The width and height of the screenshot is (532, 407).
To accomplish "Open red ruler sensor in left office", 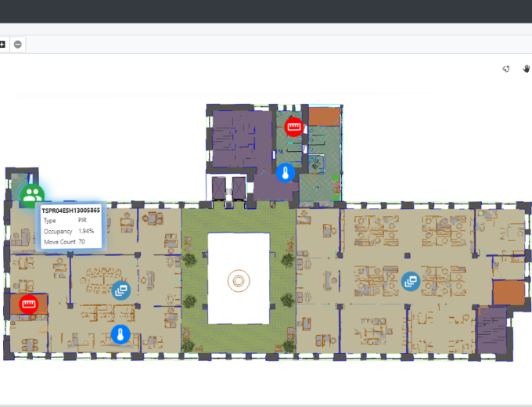I will [28, 304].
